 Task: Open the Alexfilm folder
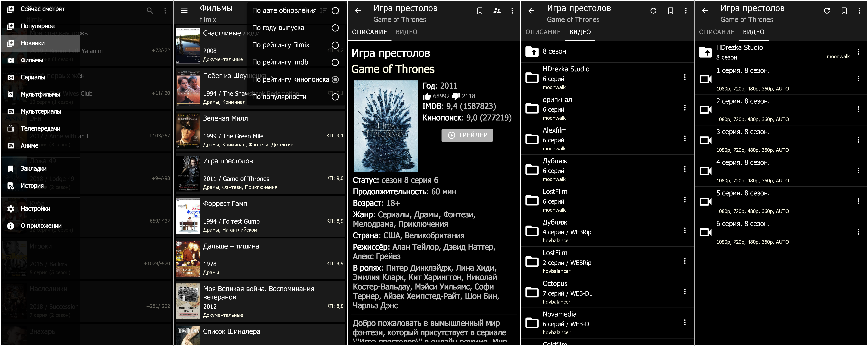point(607,139)
